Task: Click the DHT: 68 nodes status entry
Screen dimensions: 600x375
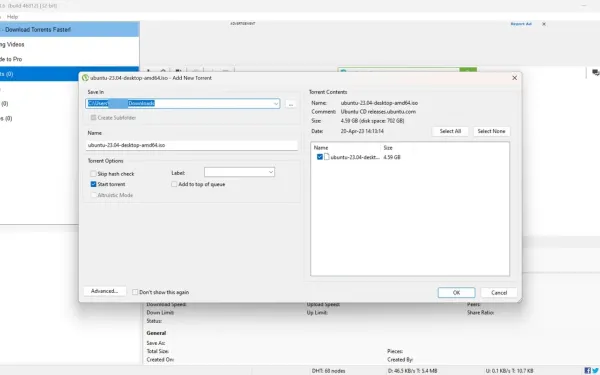Action: pyautogui.click(x=328, y=371)
